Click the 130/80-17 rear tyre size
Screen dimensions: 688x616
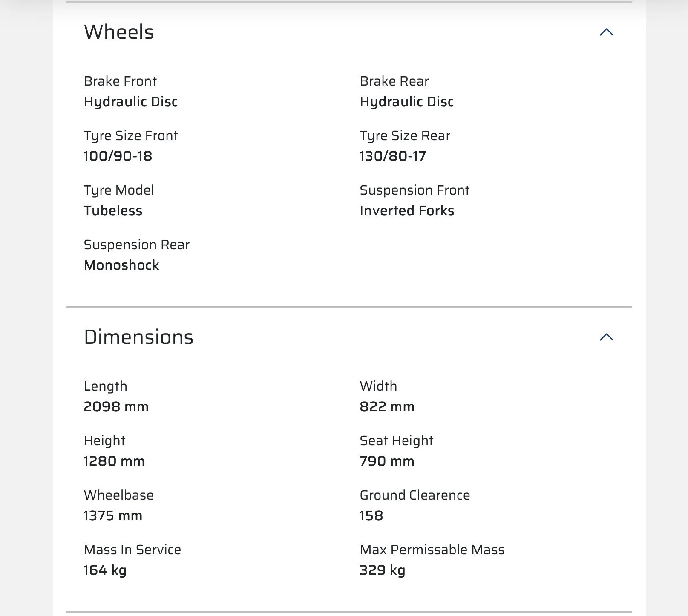393,156
